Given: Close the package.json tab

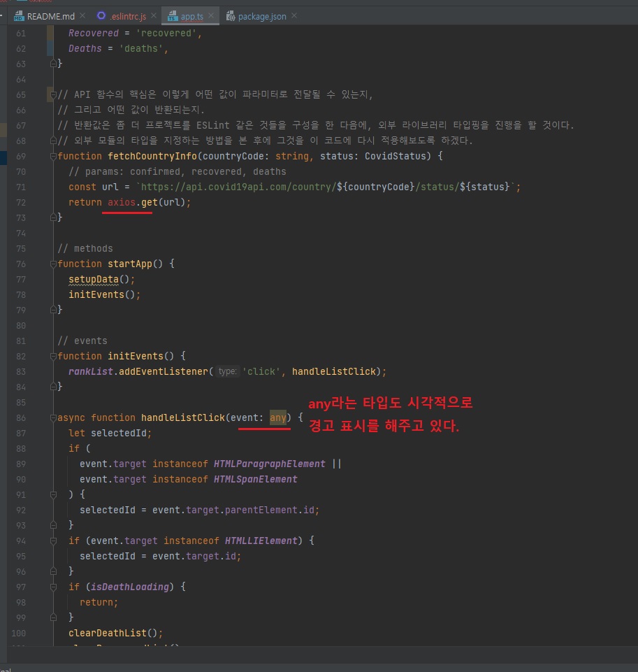Looking at the screenshot, I should click(293, 15).
